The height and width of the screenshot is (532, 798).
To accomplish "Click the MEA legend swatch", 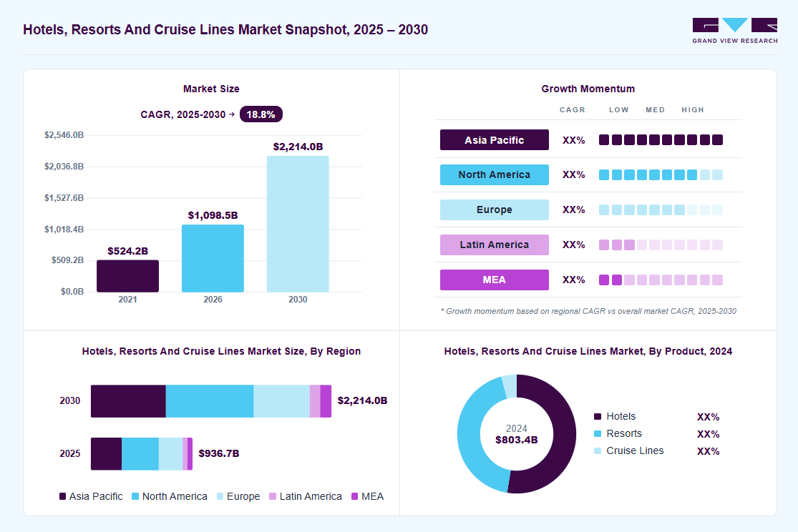I will [x=355, y=496].
